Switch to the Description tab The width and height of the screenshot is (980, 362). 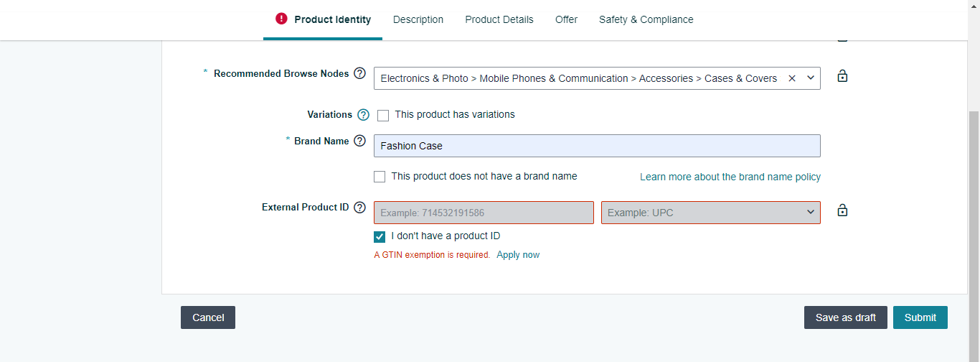(418, 19)
